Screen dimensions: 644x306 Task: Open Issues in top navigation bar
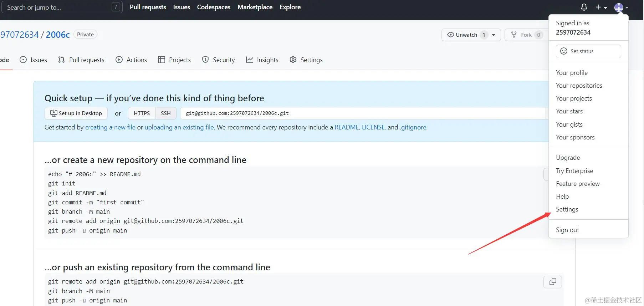click(x=182, y=7)
